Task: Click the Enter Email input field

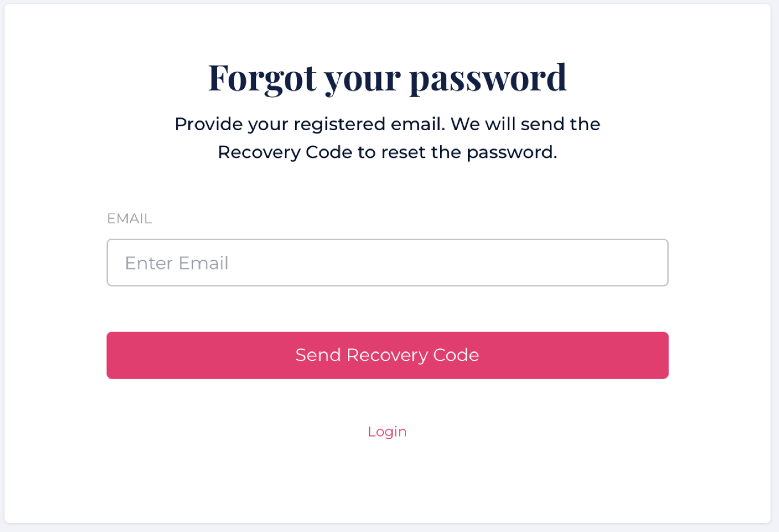Action: pos(387,263)
